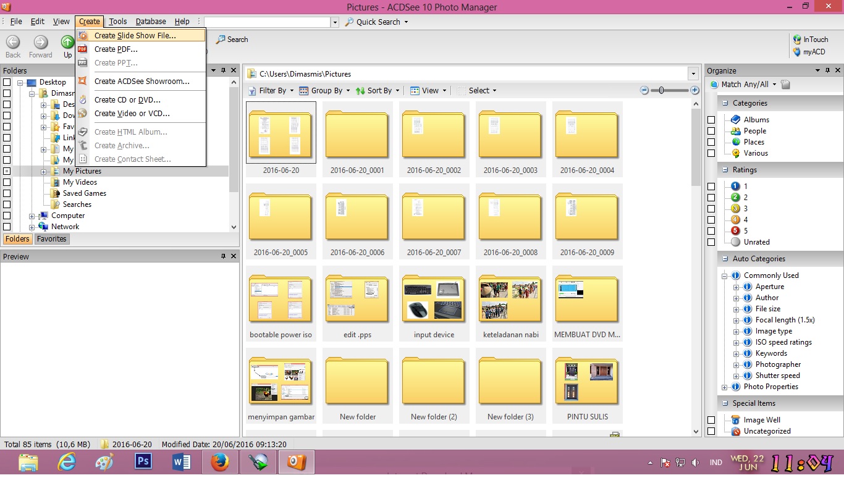Switch to the Favorites tab
The width and height of the screenshot is (844, 504).
coord(51,238)
